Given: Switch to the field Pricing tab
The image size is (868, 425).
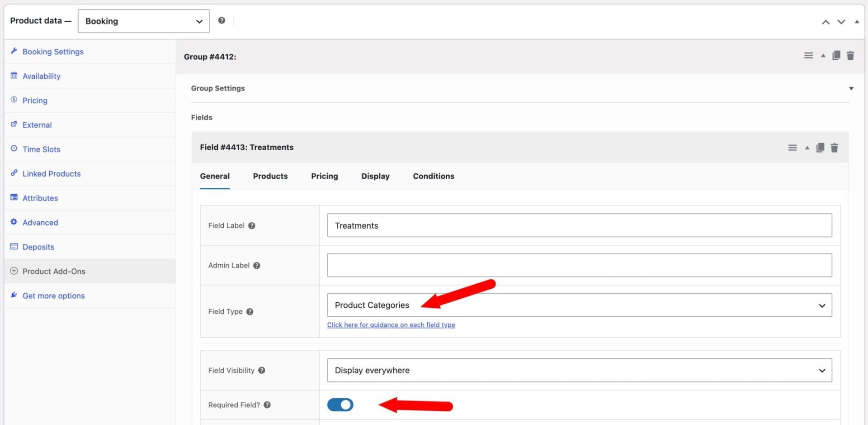Looking at the screenshot, I should [x=325, y=176].
